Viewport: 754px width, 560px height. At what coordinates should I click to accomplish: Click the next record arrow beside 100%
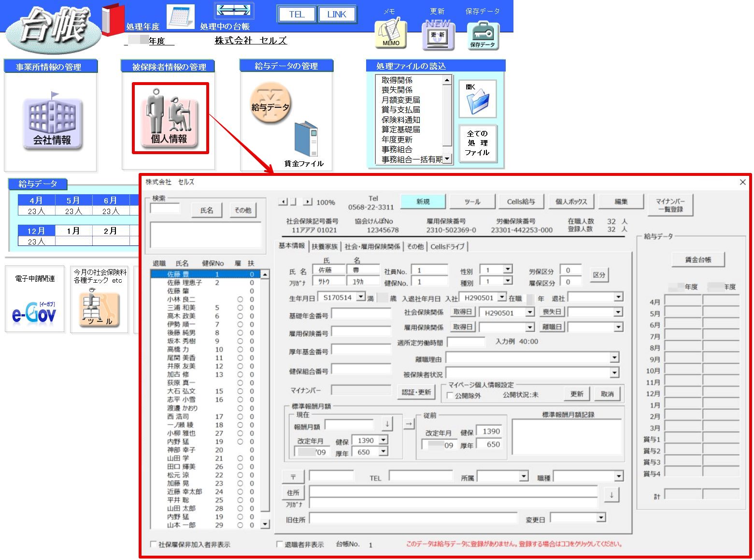308,202
